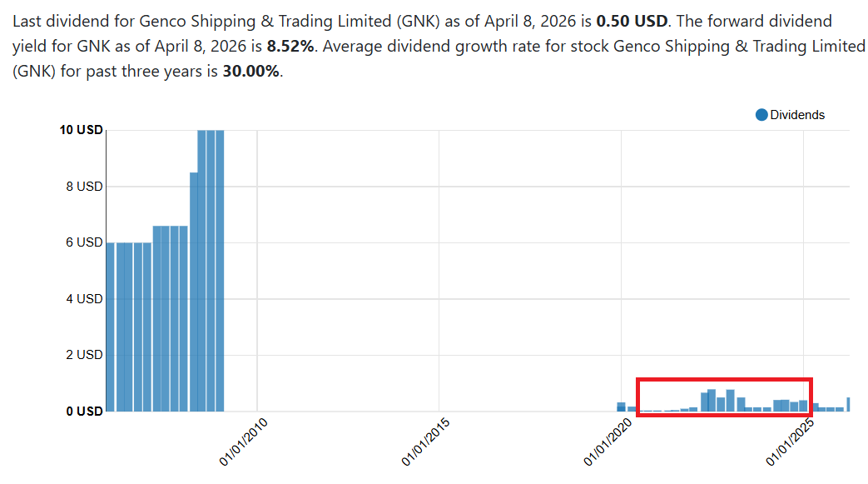Click the bold 0.50 USD last dividend value

pos(632,21)
